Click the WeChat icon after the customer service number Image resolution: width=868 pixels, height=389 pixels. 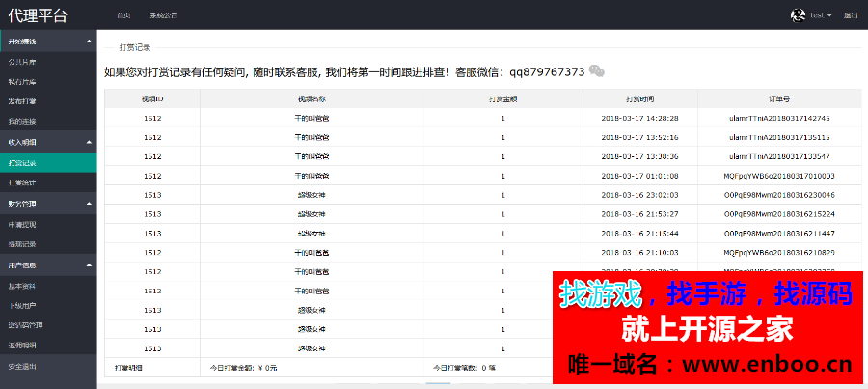tap(596, 71)
